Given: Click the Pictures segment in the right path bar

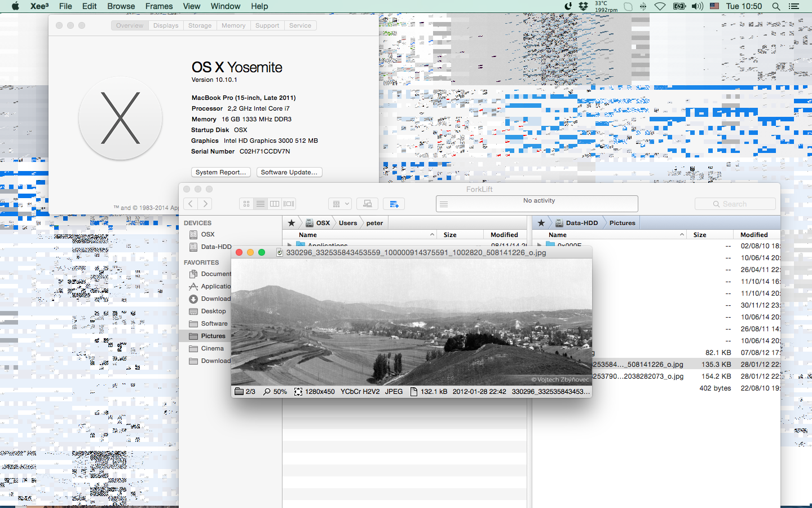Looking at the screenshot, I should point(622,223).
